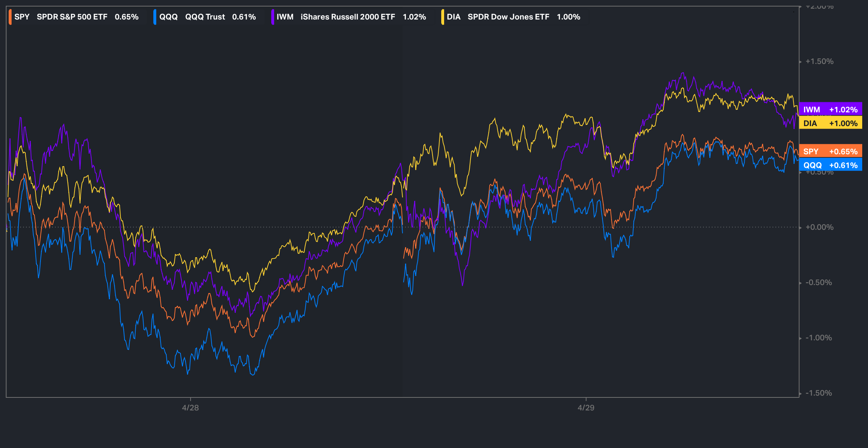
Task: Click the +1.50% axis label
Action: 820,61
